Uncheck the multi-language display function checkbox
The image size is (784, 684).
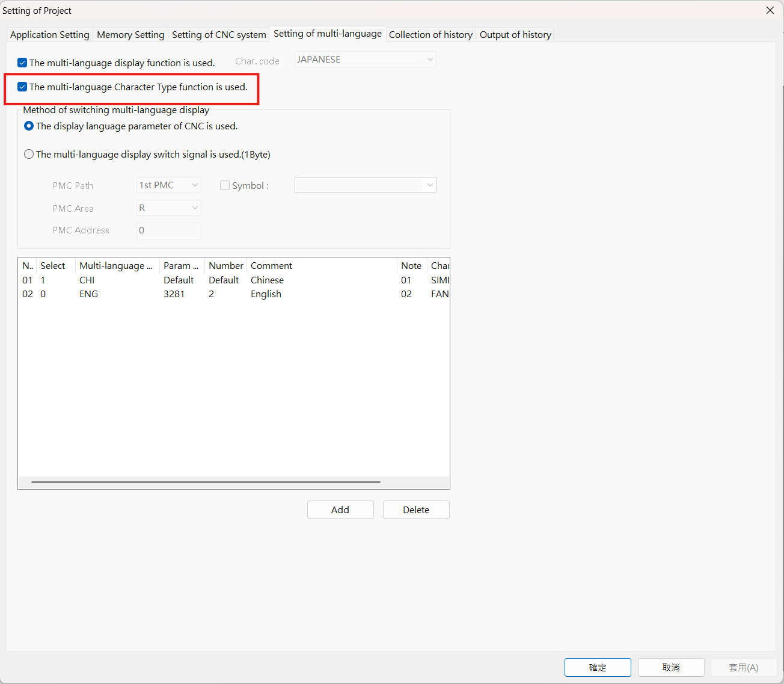click(x=23, y=63)
